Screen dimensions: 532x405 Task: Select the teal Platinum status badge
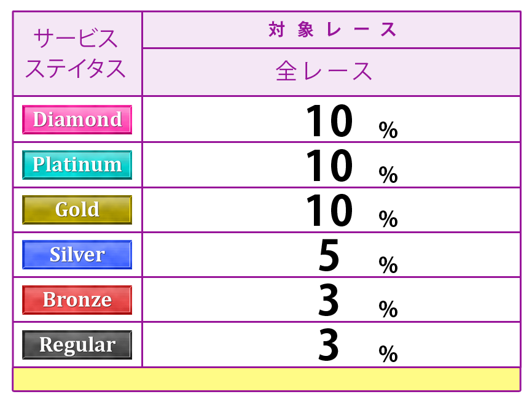(77, 165)
